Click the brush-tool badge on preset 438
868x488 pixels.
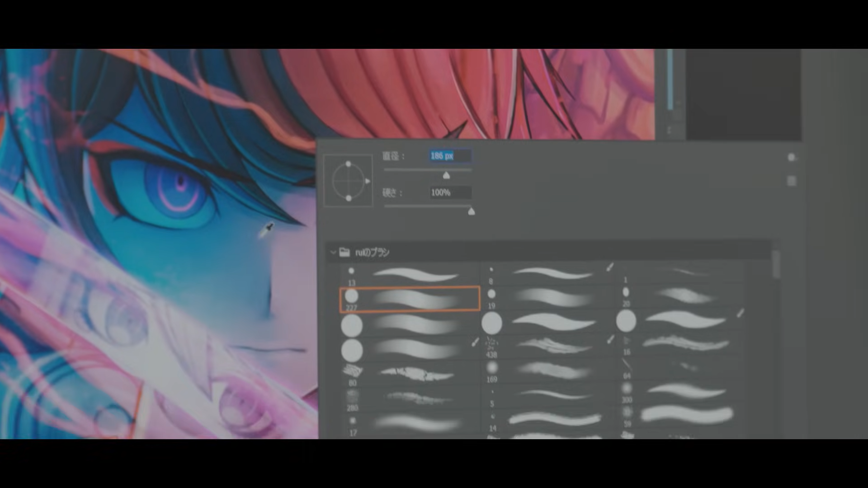(610, 339)
